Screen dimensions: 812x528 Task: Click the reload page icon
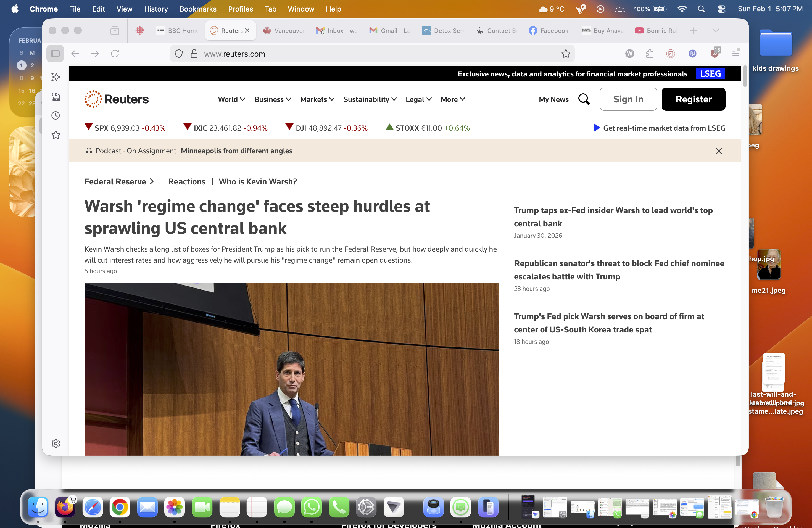[115, 54]
